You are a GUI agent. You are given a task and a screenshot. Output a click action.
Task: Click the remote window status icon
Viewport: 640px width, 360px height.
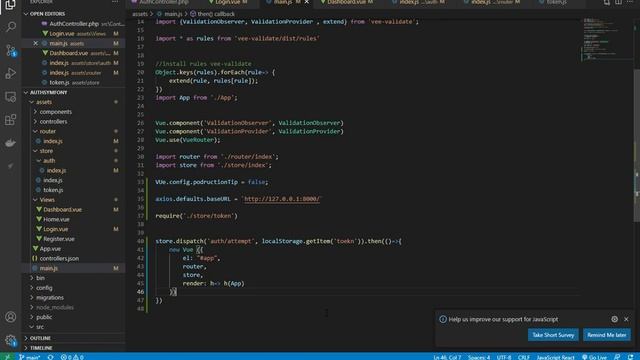[x=7, y=357]
